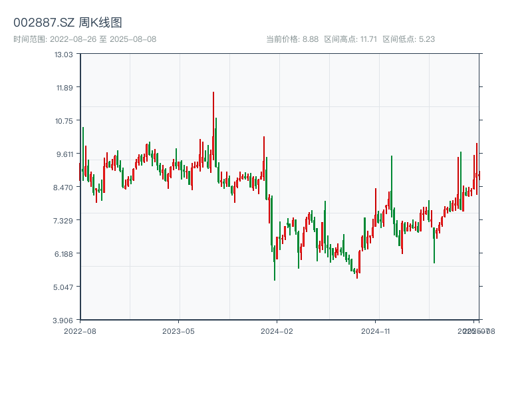Viewport: 532px width, 399px height.
Task: Select the 2023-05 x-axis date label
Action: [178, 331]
